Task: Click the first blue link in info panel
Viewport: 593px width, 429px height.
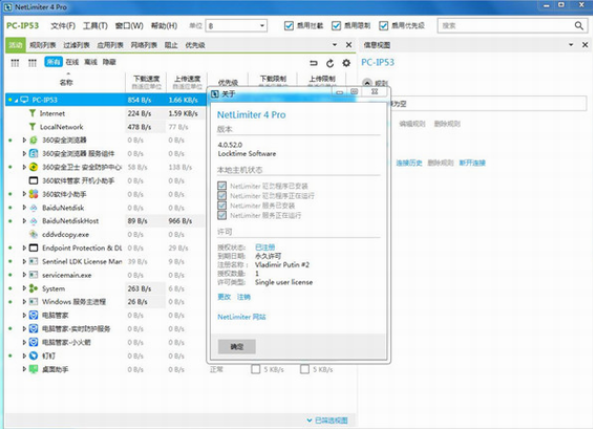Action: tap(409, 163)
